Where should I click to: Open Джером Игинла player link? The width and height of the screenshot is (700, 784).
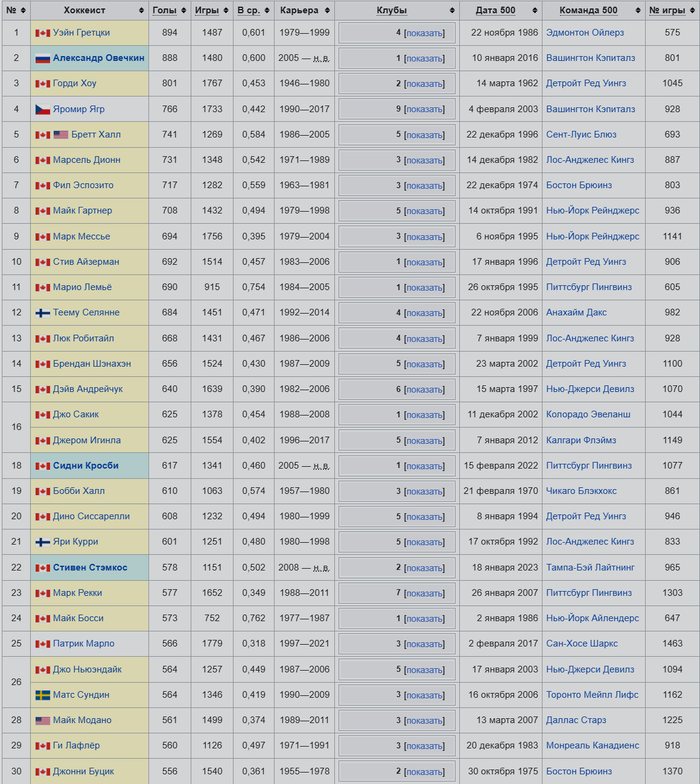tap(87, 440)
